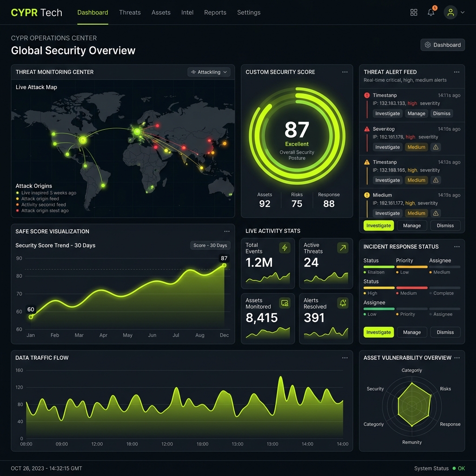Click Manage at Threat Alert Feed bottom
This screenshot has width=476, height=476.
coord(412,225)
